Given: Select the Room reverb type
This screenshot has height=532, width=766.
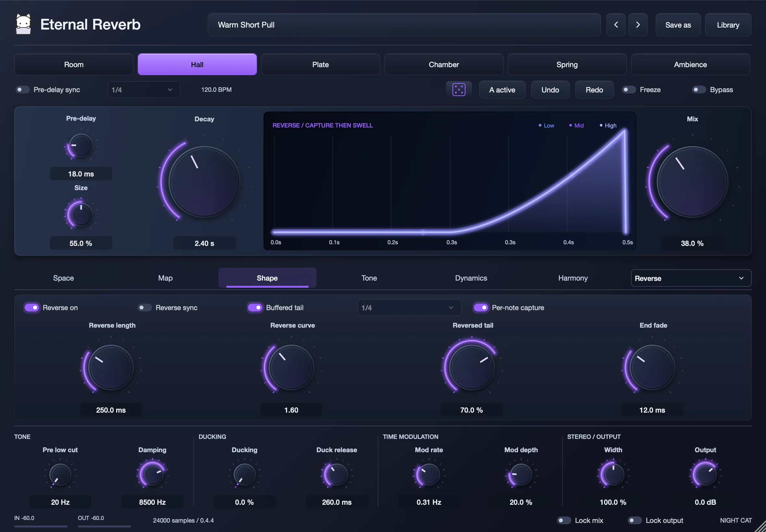Looking at the screenshot, I should [x=74, y=64].
